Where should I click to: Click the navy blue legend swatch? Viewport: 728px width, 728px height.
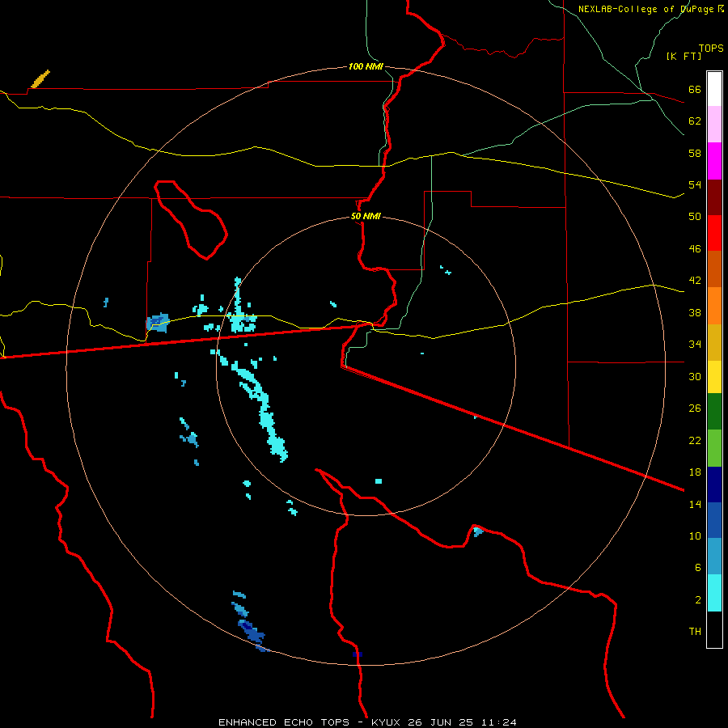[x=714, y=485]
